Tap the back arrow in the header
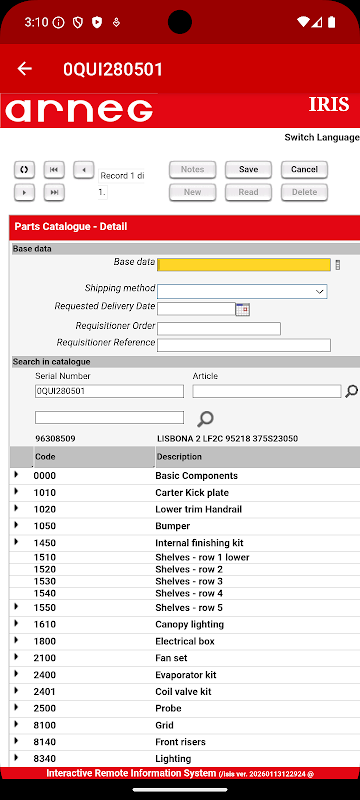 point(24,69)
